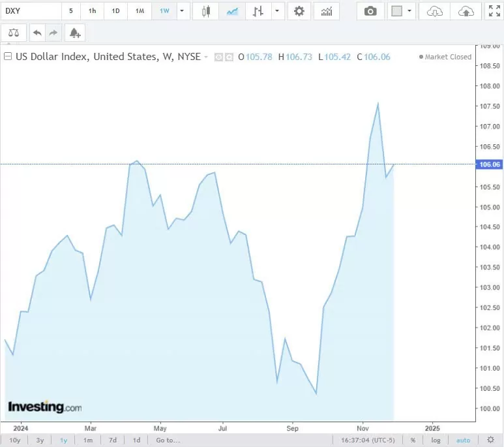Switch to candlestick chart style
The width and height of the screenshot is (504, 447).
tap(206, 11)
